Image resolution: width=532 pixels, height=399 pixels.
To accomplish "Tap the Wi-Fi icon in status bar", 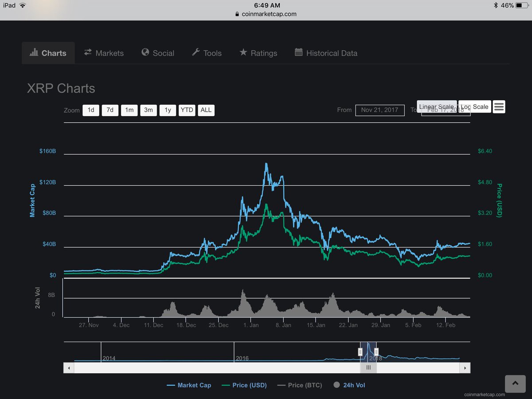I will 23,5.
